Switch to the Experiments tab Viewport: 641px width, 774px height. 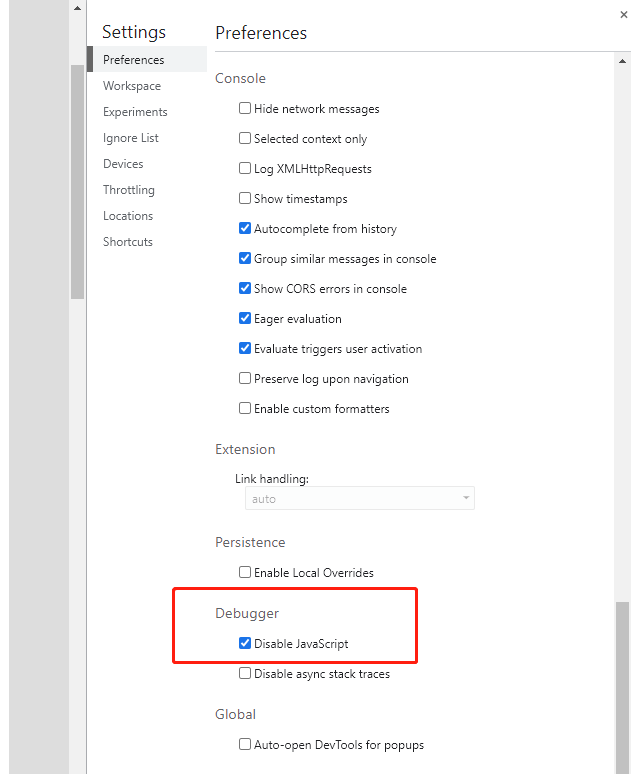pyautogui.click(x=135, y=112)
